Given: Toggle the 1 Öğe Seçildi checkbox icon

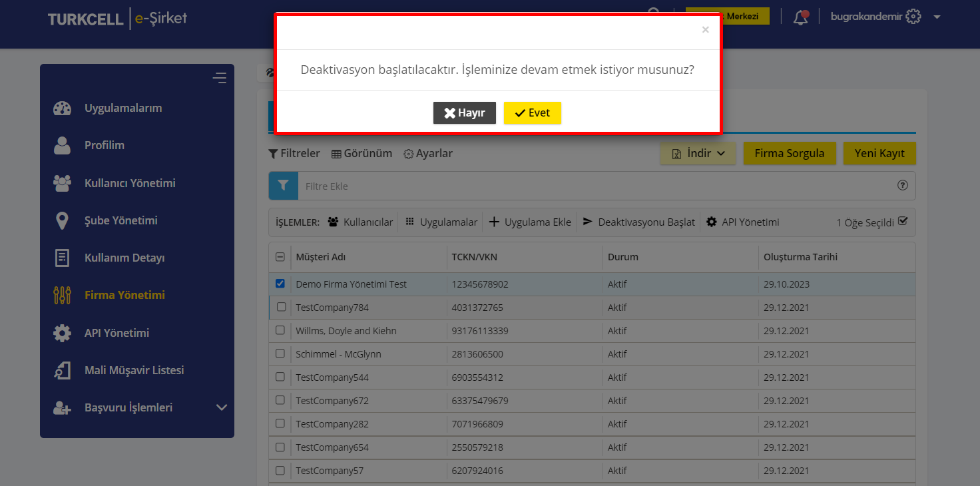Looking at the screenshot, I should [x=903, y=222].
